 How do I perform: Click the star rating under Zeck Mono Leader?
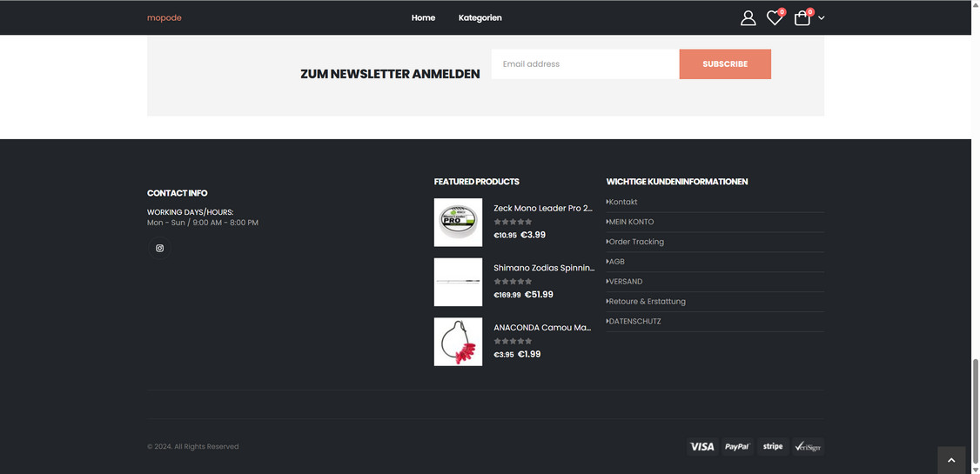(513, 222)
